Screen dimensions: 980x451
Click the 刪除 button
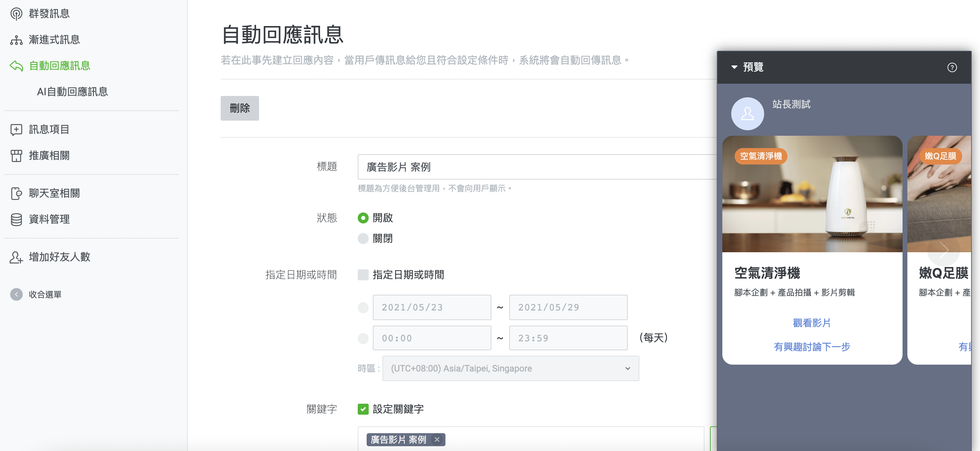[x=240, y=109]
